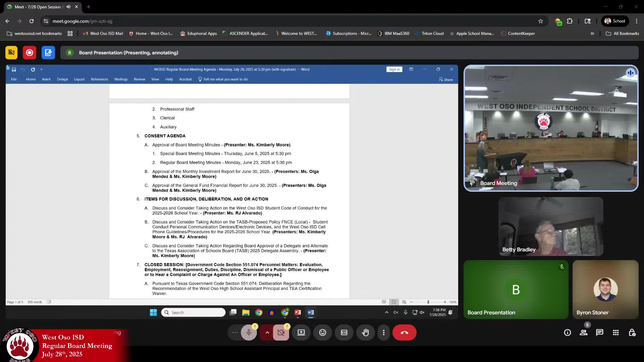Viewport: 644px width, 362px height.
Task: Open Ribbon Display Options in Word
Action: point(411,69)
